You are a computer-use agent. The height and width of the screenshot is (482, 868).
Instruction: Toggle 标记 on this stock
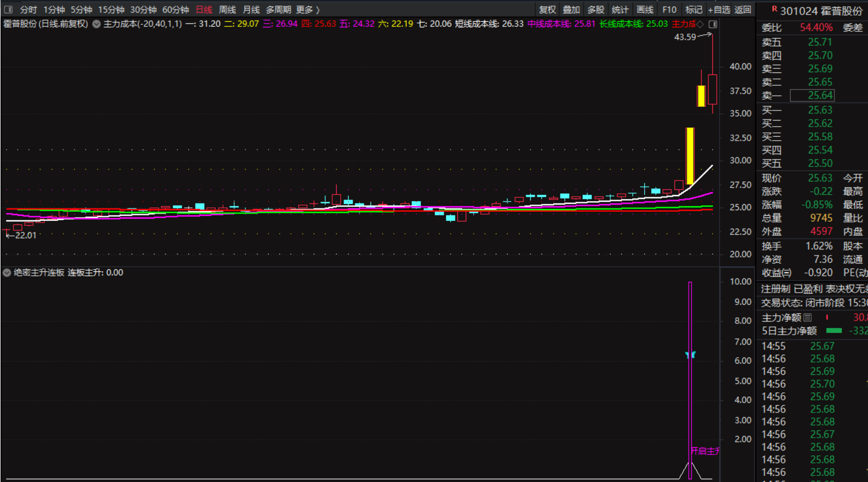pyautogui.click(x=693, y=10)
